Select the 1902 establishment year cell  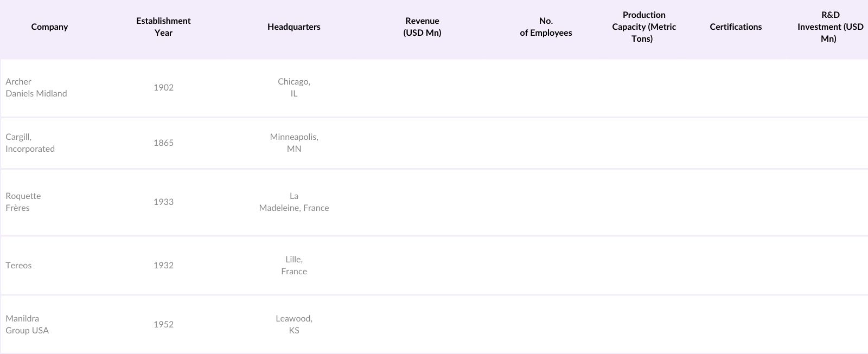coord(163,88)
